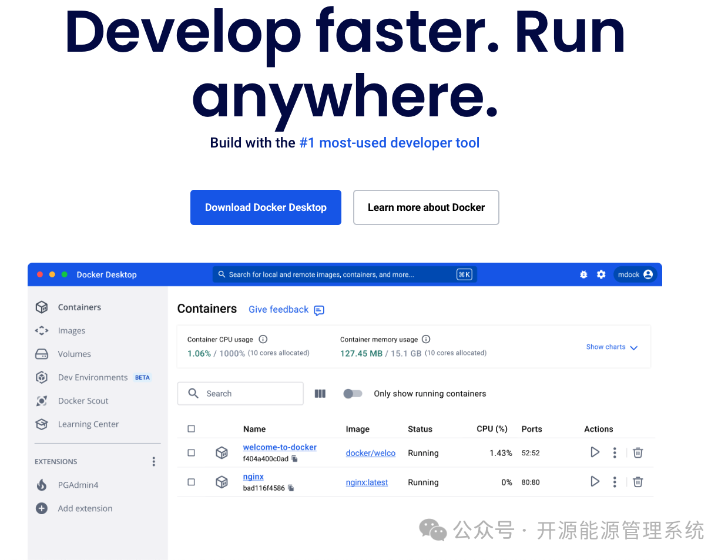Click the magnifier icon in the top search bar
Screen dimensions: 728x560
click(x=222, y=274)
